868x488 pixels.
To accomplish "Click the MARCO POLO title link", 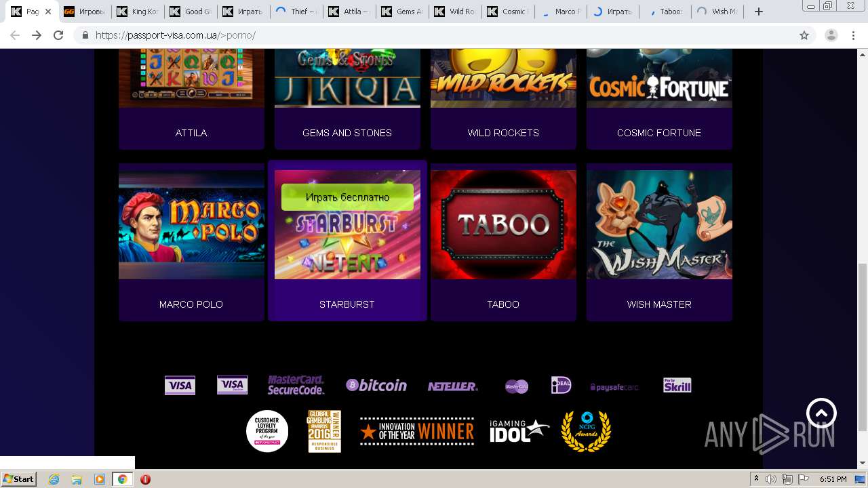I will pyautogui.click(x=191, y=304).
